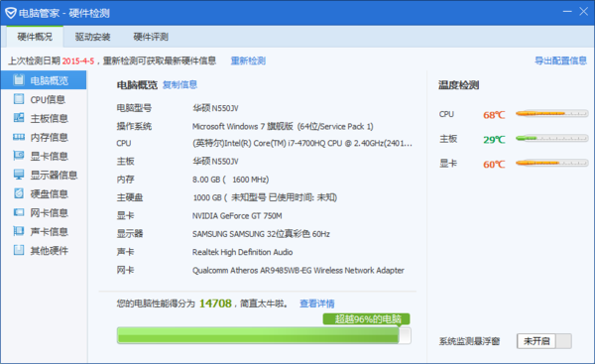
Task: Click the 声卡信息 sound card icon
Action: (19, 231)
